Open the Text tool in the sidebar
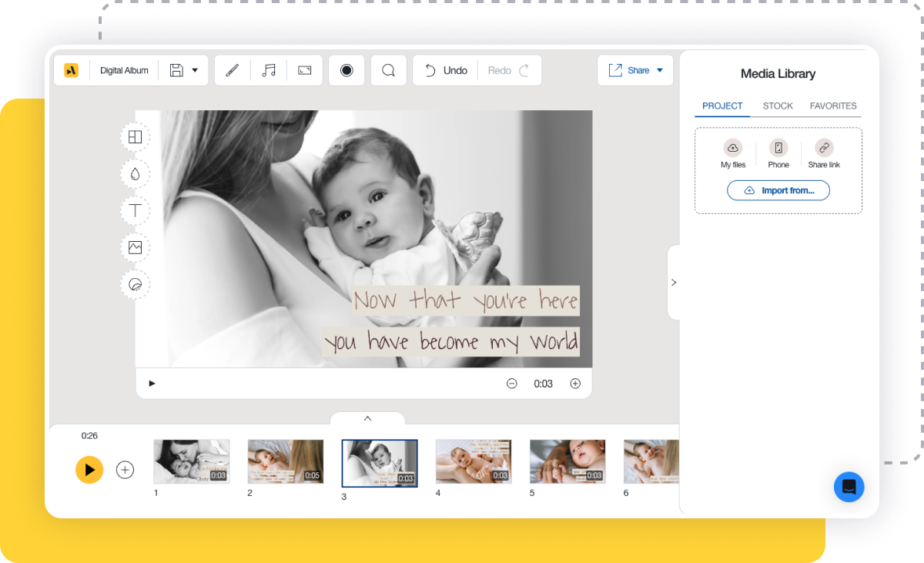 tap(135, 210)
